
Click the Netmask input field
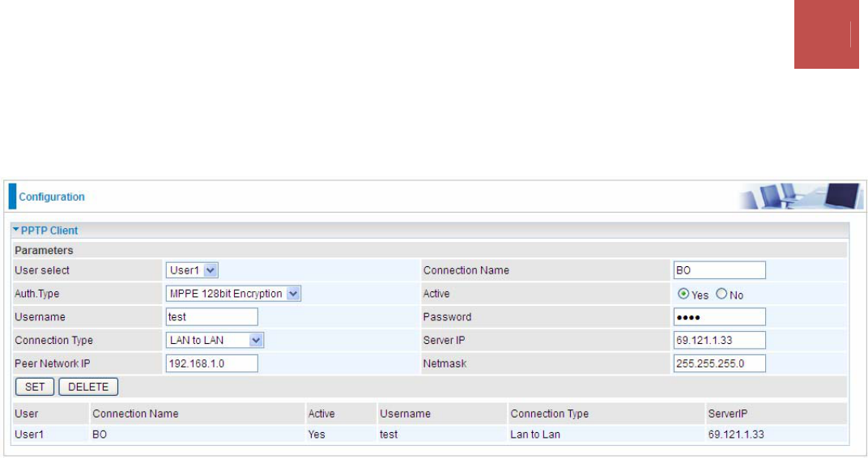point(720,363)
